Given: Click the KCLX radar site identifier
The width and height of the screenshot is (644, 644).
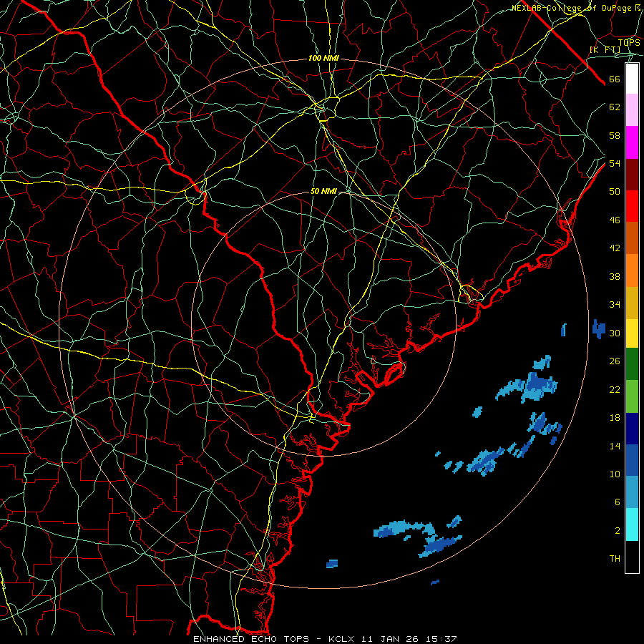Looking at the screenshot, I should point(343,639).
